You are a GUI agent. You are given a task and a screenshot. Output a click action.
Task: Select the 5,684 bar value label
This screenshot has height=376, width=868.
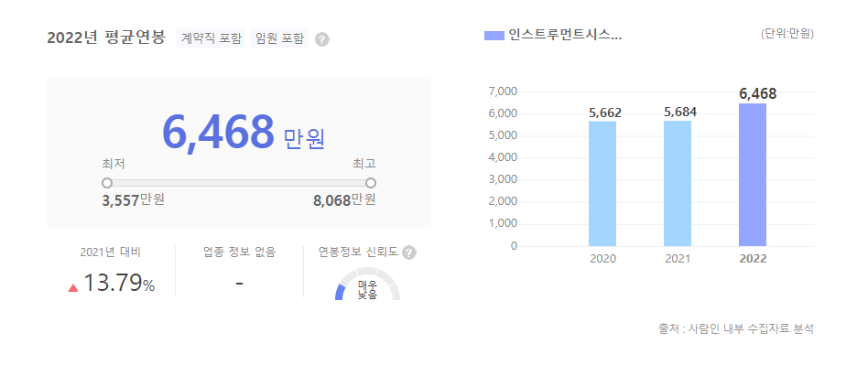click(680, 112)
